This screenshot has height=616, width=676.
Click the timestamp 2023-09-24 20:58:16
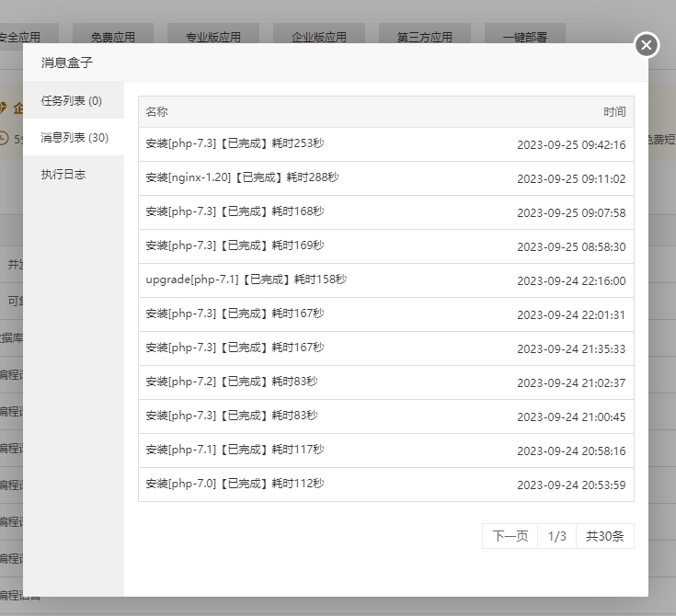click(571, 451)
